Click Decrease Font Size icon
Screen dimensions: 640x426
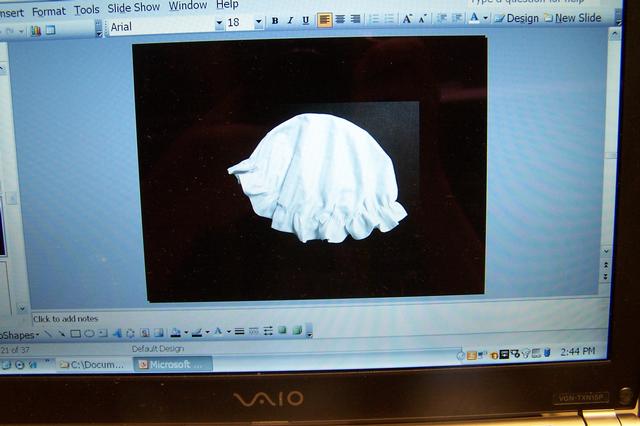pyautogui.click(x=423, y=18)
